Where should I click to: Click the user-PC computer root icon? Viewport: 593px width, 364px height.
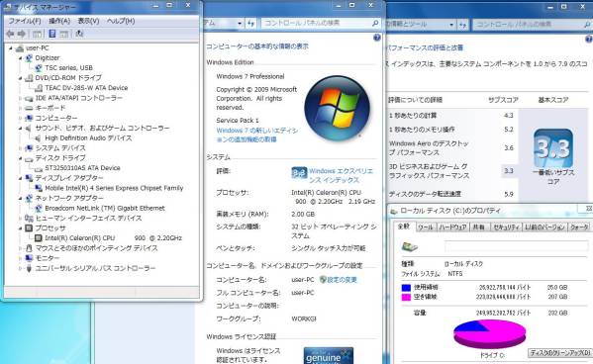pyautogui.click(x=20, y=48)
